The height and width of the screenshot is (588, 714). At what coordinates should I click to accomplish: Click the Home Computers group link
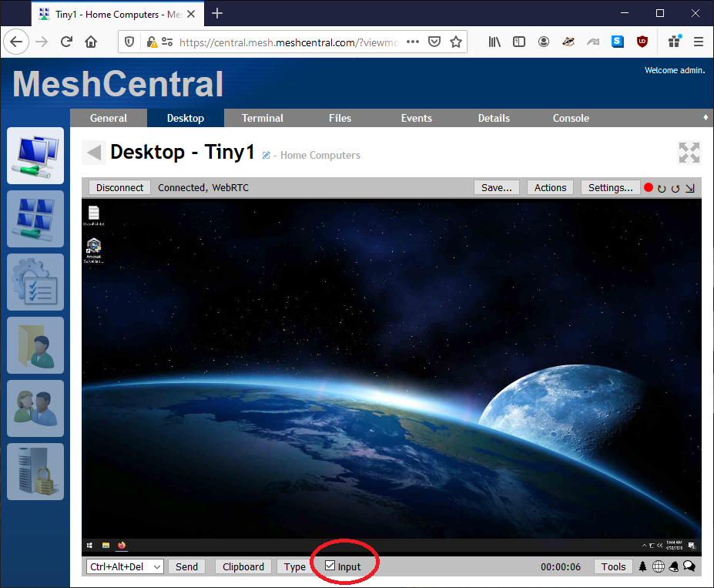point(320,156)
